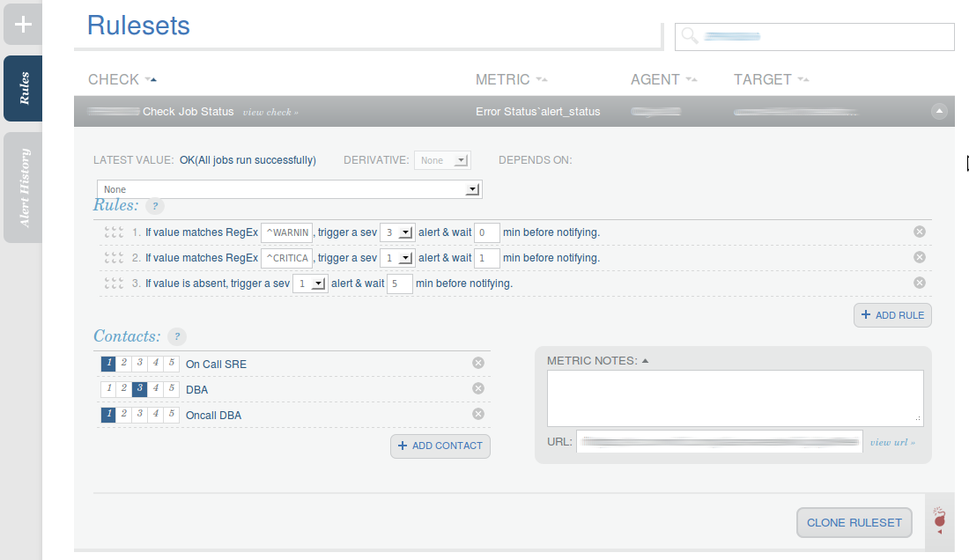
Task: Open the Rules help question-mark icon
Action: point(154,206)
